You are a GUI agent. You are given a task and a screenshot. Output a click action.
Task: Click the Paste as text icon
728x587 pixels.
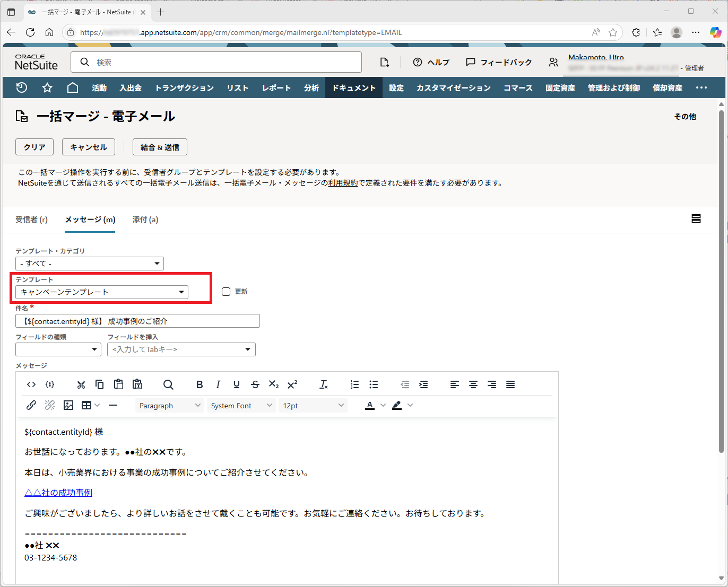137,384
